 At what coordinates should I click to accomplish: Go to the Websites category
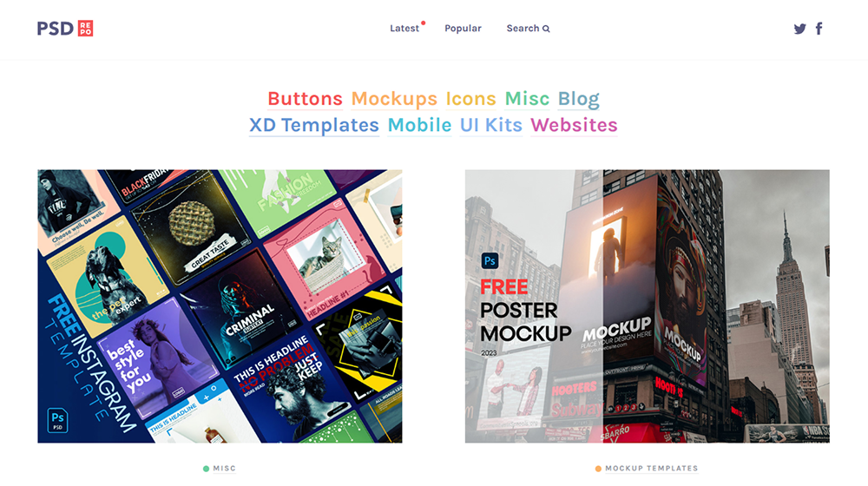[x=574, y=125]
